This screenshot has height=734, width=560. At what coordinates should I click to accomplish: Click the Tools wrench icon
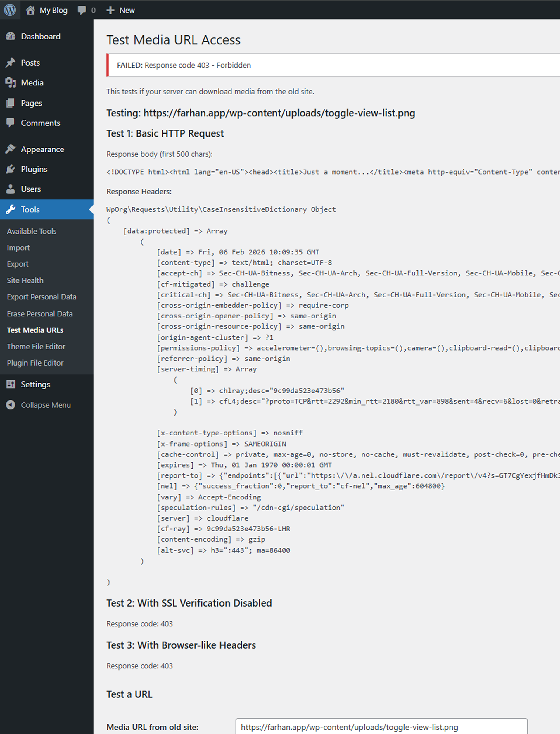11,209
